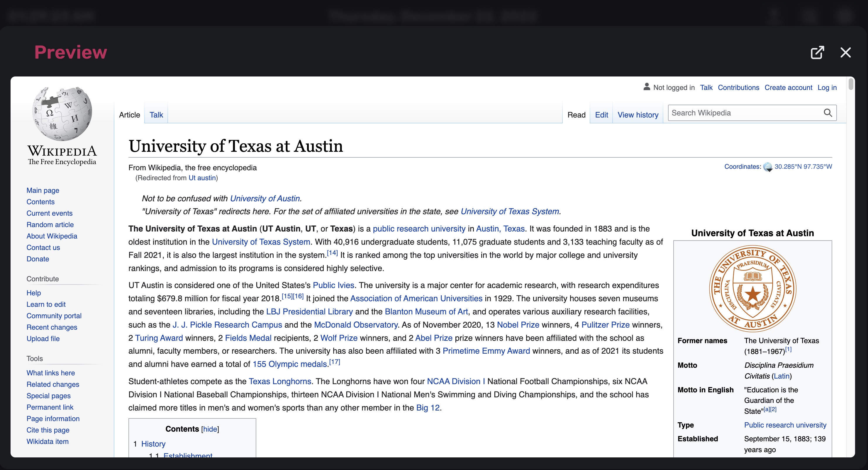Click the Create account link

(x=788, y=88)
